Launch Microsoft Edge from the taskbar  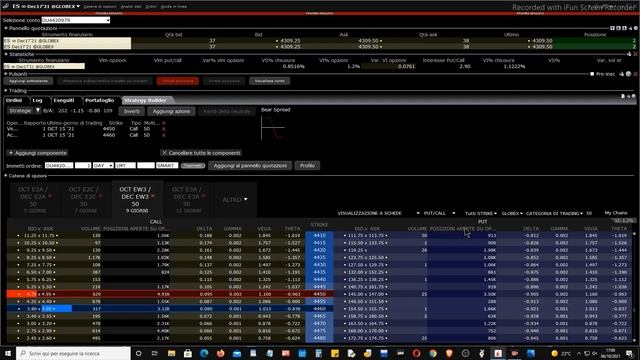204,353
